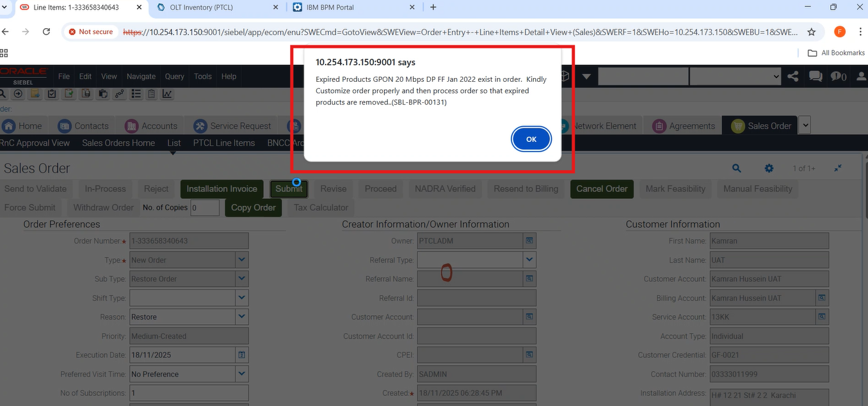Viewport: 868px width, 406px height.
Task: Click the bulleted list toolbar icon
Action: (x=136, y=94)
